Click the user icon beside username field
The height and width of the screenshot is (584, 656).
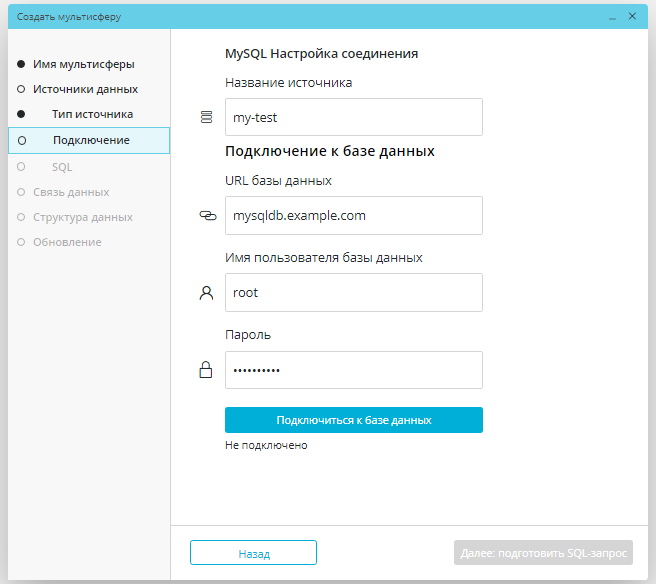coord(206,293)
